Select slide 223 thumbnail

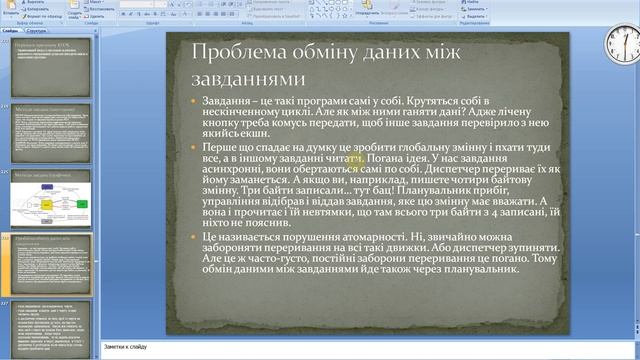51,67
